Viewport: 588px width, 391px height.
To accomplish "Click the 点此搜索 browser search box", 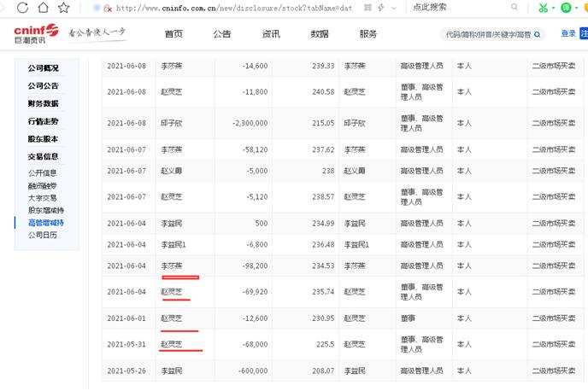I will pos(430,7).
